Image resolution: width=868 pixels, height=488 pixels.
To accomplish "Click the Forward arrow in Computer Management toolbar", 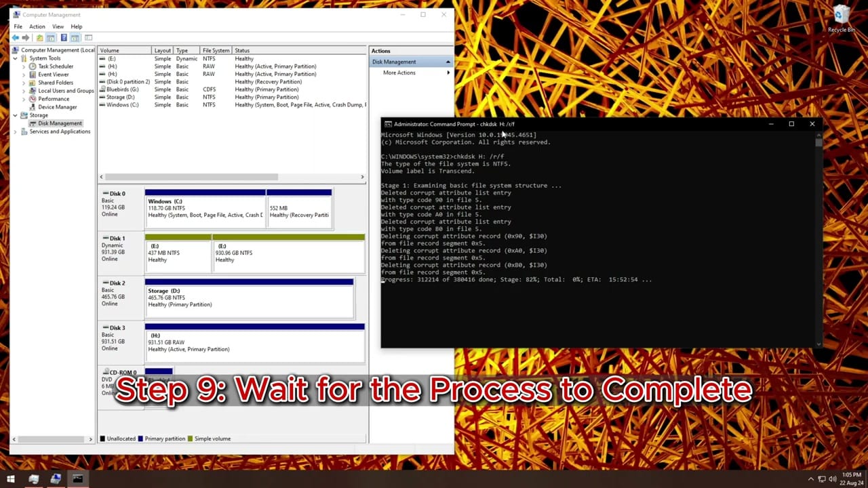I will coord(26,37).
